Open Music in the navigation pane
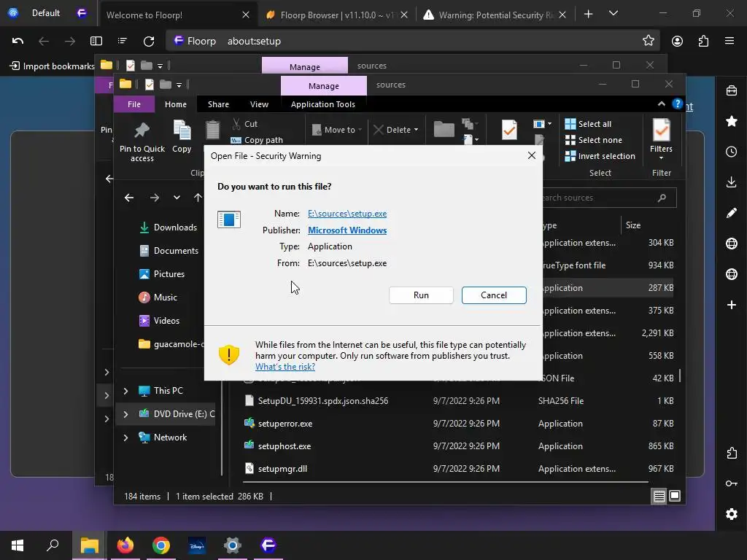 coord(158,297)
